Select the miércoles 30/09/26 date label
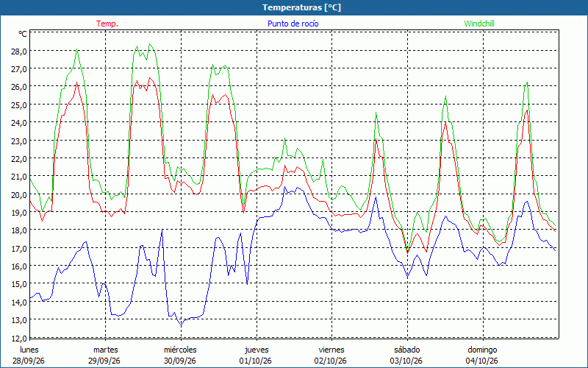 [x=180, y=355]
